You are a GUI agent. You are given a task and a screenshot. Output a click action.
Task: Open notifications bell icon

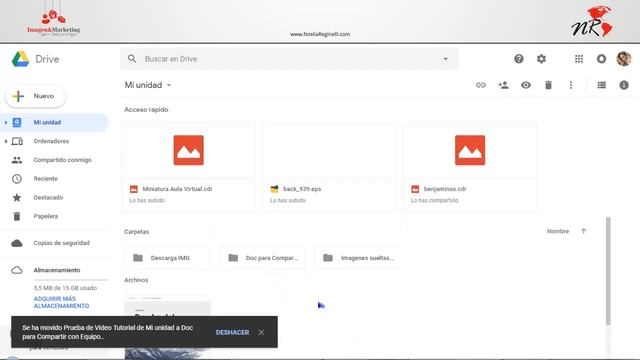[x=601, y=59]
